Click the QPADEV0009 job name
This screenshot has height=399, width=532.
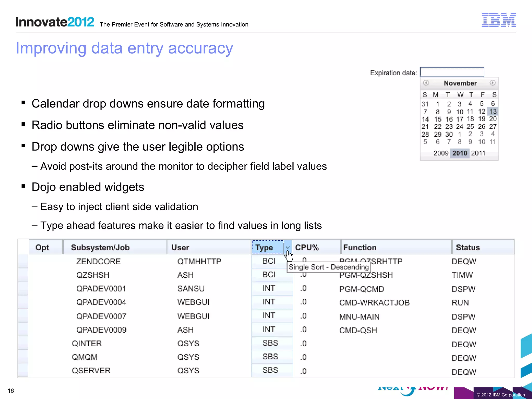coord(101,330)
